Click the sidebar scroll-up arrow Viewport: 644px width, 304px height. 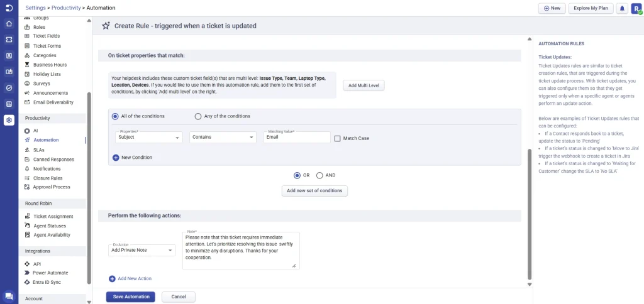tap(89, 21)
